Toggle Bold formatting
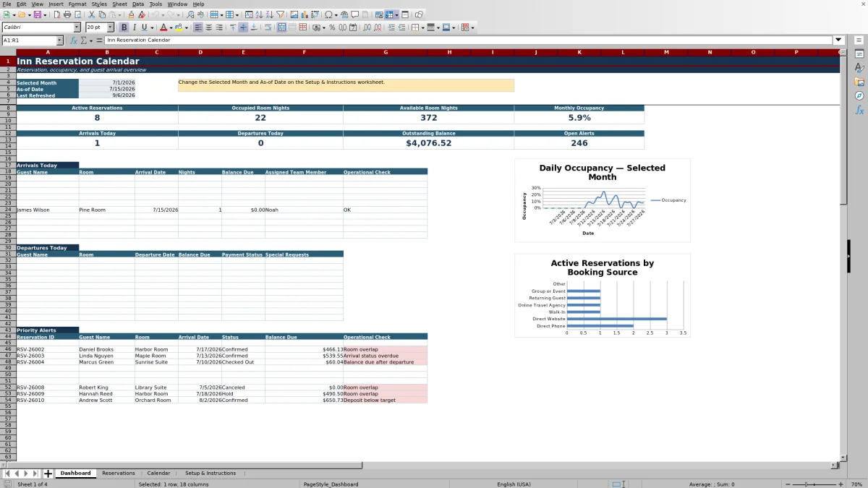This screenshot has width=868, height=488. [x=124, y=27]
